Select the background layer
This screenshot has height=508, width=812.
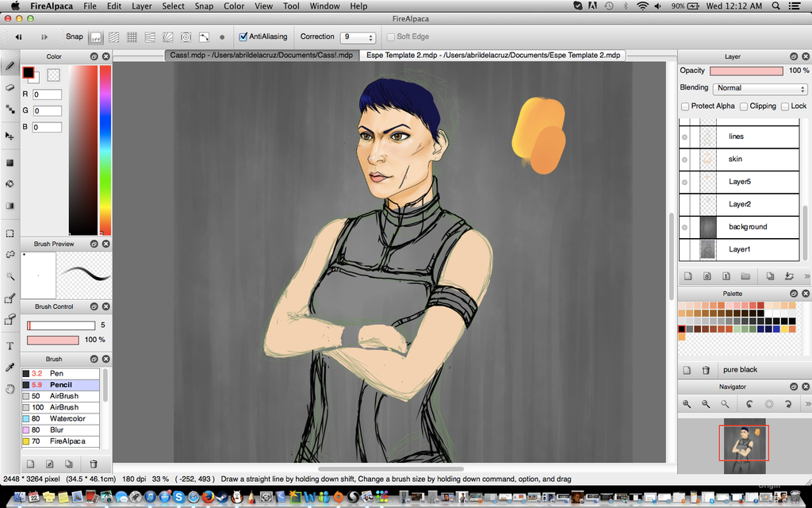tap(747, 227)
